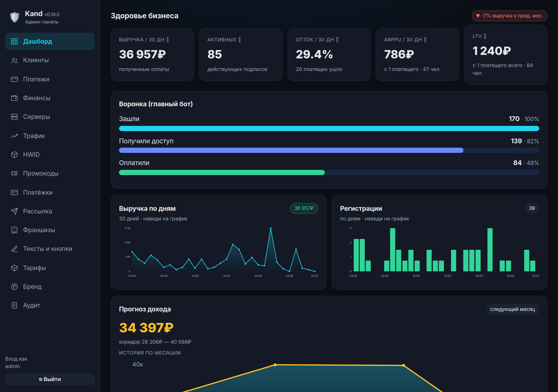Viewport: 558px width, 392px height.
Task: Open the Аудит menu entry
Action: click(x=50, y=305)
